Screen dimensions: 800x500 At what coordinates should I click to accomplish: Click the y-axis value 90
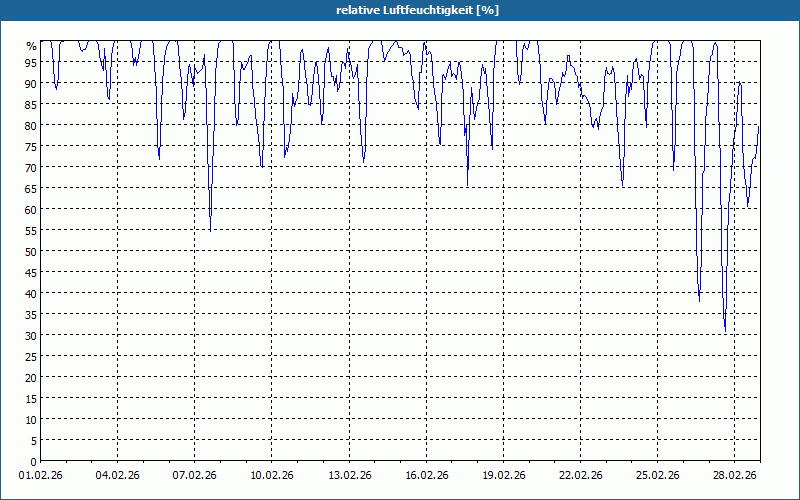[31, 83]
